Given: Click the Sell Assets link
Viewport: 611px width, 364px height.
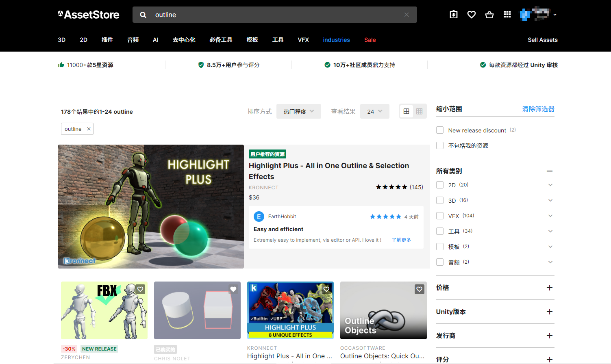Looking at the screenshot, I should click(x=543, y=40).
